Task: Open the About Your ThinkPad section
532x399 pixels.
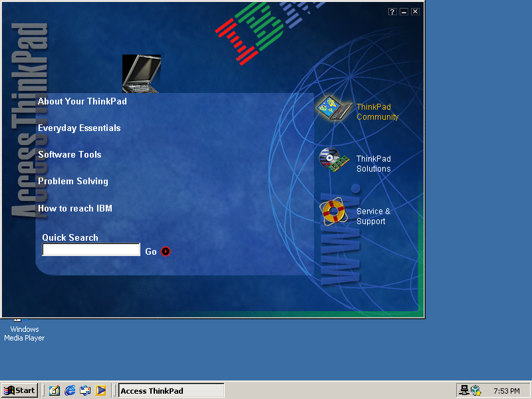Action: pyautogui.click(x=82, y=102)
